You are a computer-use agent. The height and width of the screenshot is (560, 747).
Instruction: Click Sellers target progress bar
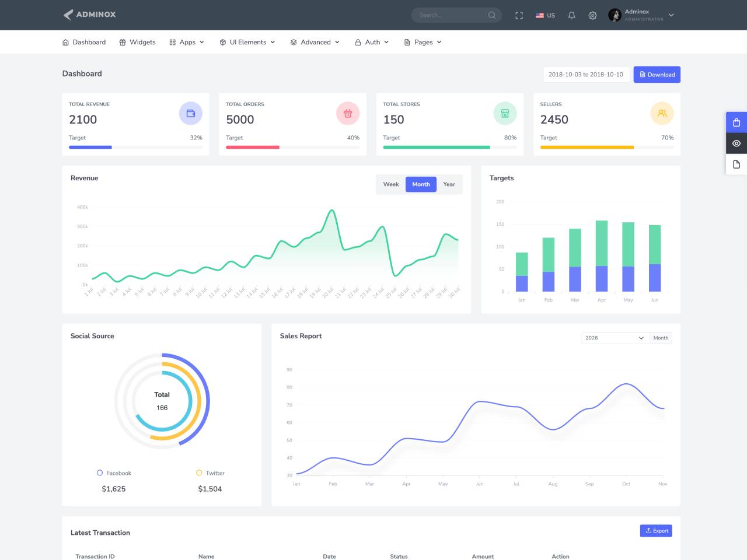[606, 148]
